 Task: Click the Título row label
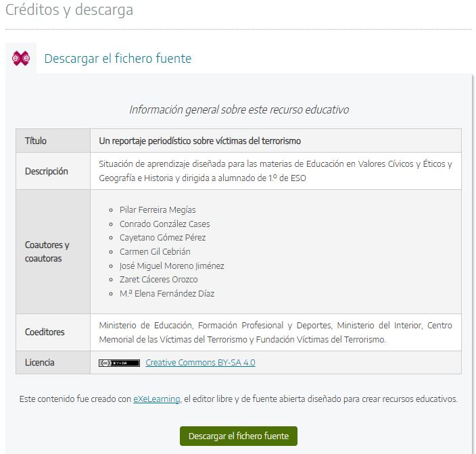(x=36, y=141)
